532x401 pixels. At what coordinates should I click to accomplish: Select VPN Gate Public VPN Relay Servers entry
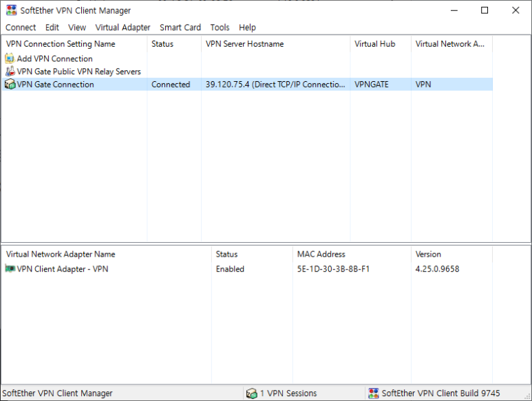[x=78, y=72]
